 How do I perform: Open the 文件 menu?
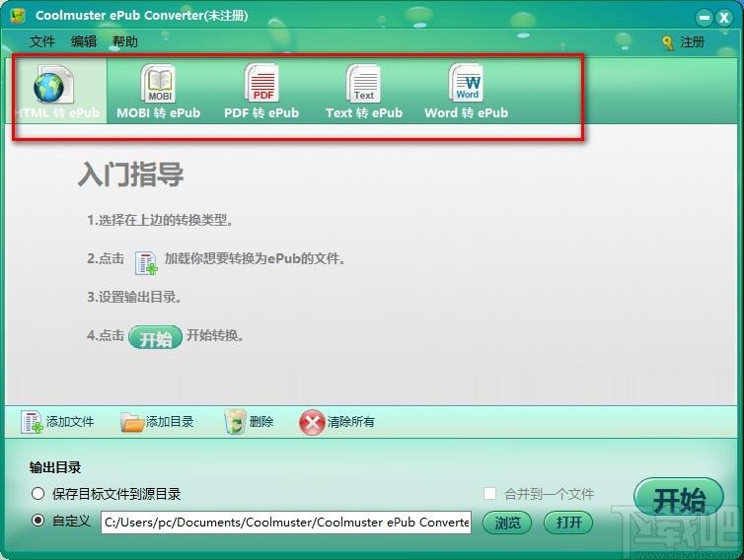(x=42, y=41)
